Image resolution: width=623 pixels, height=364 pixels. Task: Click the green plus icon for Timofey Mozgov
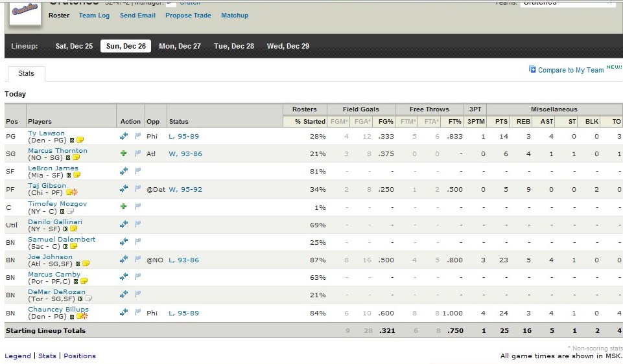coord(124,206)
